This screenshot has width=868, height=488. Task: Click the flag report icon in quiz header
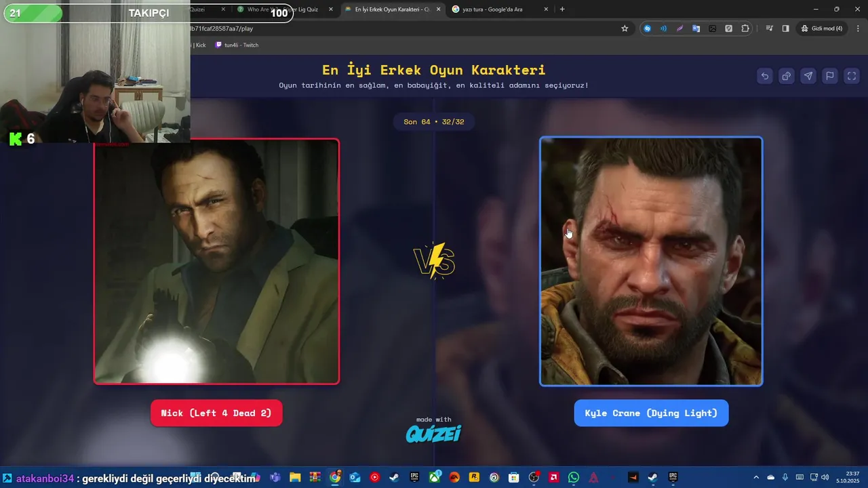830,76
